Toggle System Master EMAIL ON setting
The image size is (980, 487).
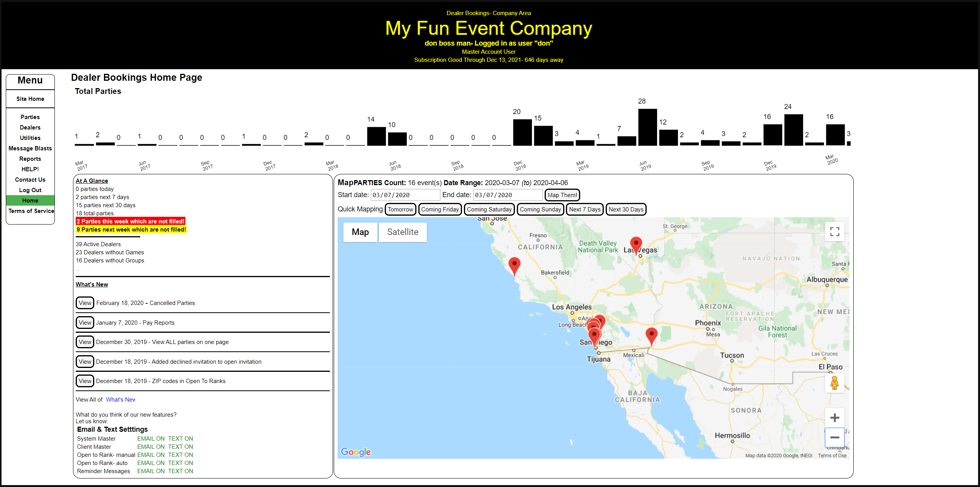[151, 439]
